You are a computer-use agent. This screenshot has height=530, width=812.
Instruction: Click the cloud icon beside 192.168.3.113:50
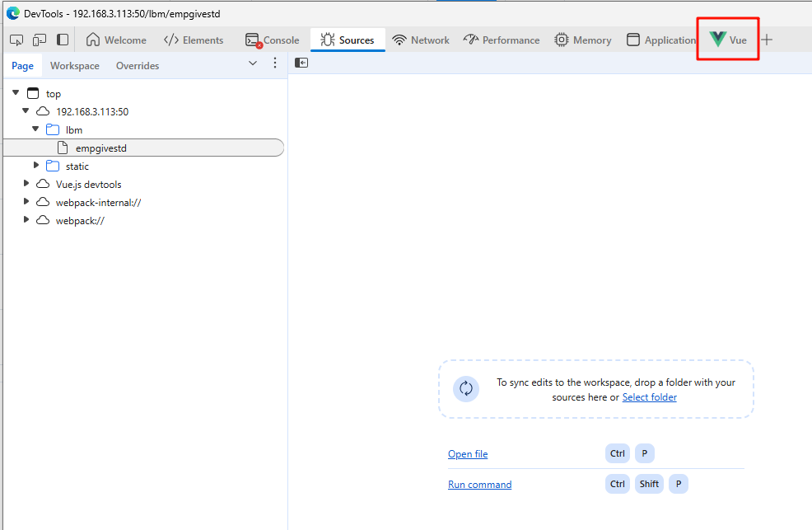tap(43, 111)
